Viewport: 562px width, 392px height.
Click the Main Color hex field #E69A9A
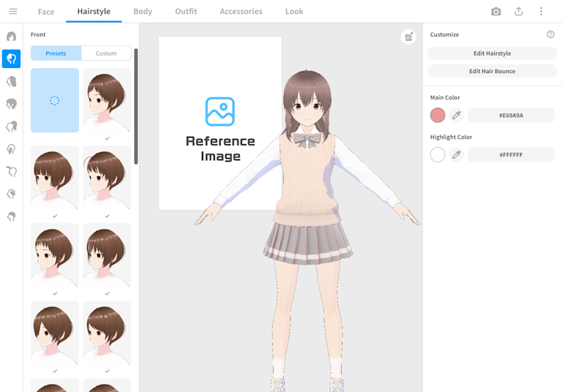tap(511, 116)
